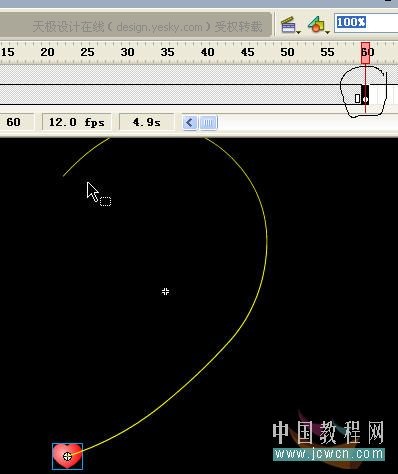Click frame 35 on the timeline ruler

coord(167,52)
